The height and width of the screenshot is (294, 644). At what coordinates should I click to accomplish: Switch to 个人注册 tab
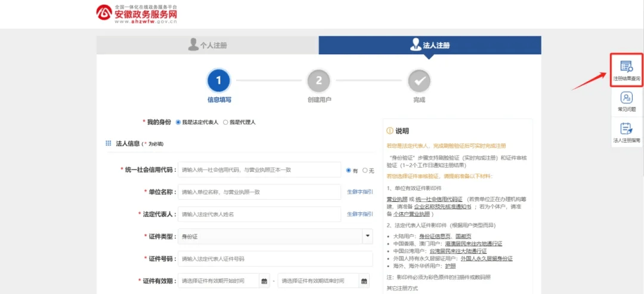pyautogui.click(x=208, y=45)
